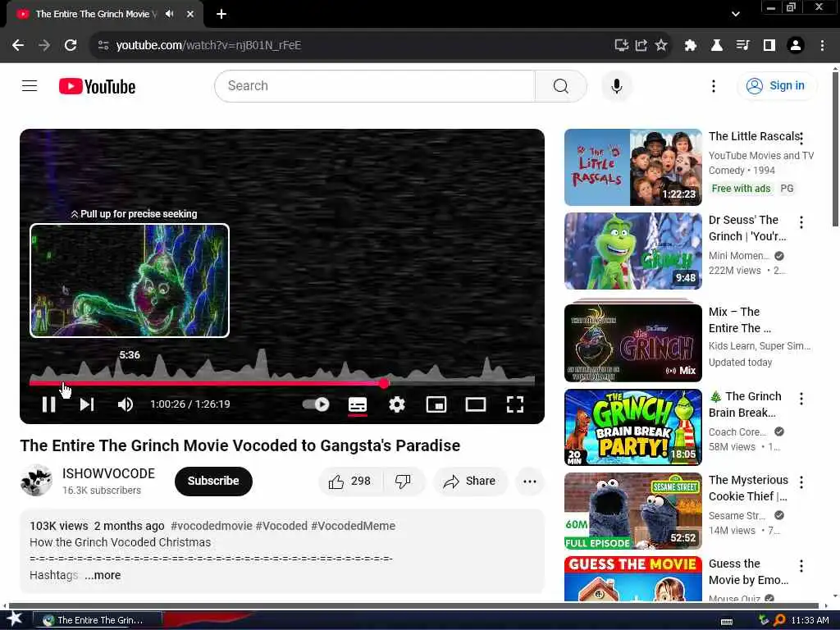Open The Little Rascals thumbnail
The image size is (840, 630).
632,167
